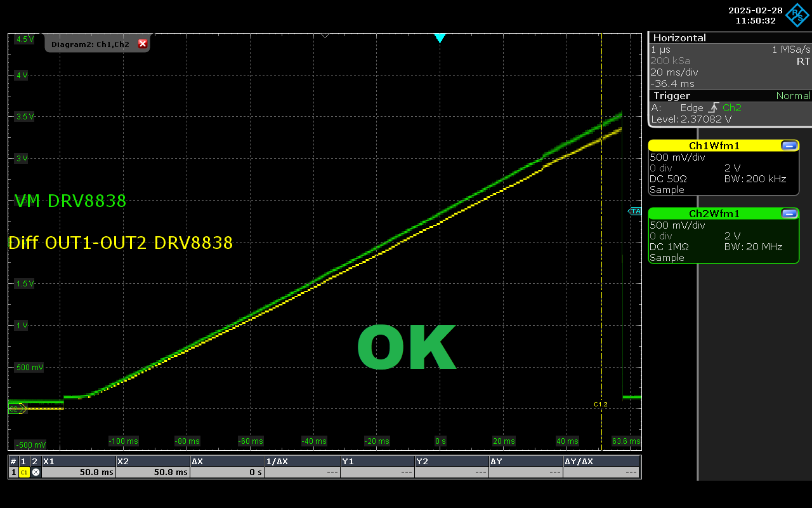Open the Trigger settings header
Screen dimensions: 812x508
point(730,96)
